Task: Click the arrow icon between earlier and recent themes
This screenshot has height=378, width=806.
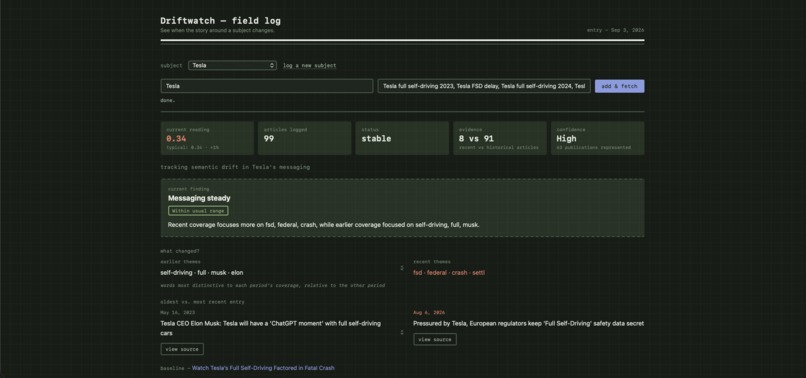Action: (x=402, y=267)
